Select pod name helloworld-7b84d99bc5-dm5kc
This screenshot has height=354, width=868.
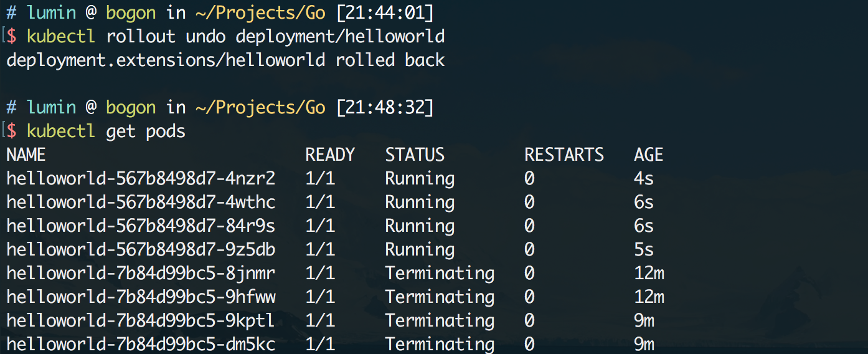141,344
